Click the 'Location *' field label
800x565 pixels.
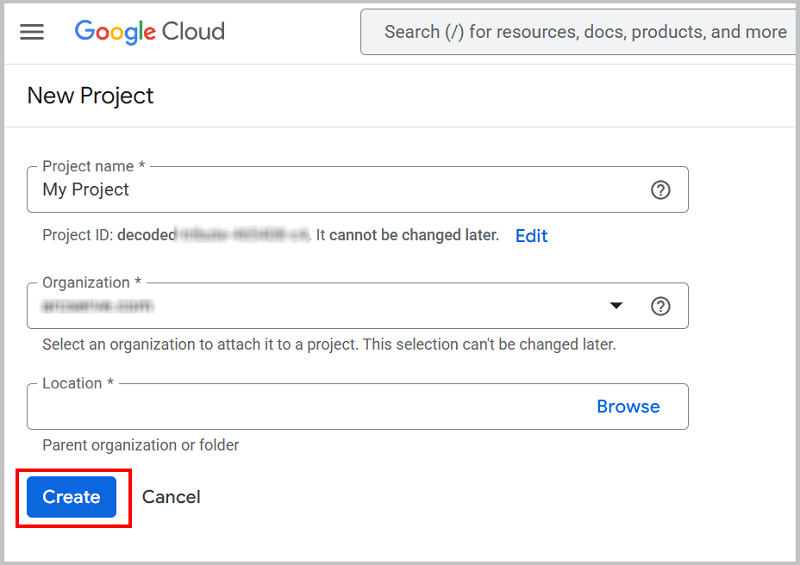click(x=79, y=384)
